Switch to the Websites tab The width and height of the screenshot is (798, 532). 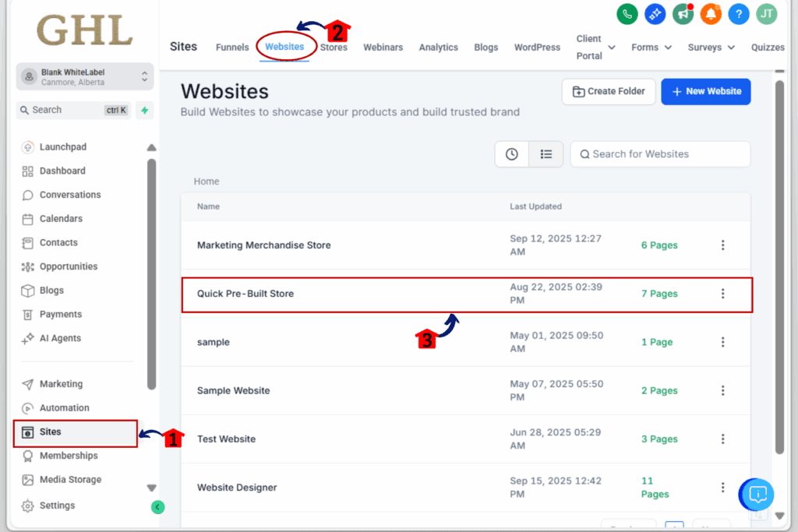(x=284, y=47)
